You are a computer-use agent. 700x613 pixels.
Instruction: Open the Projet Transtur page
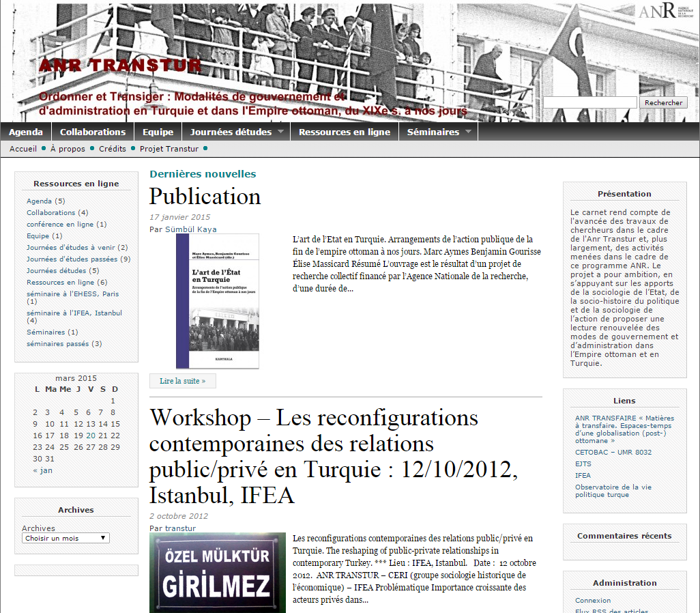pyautogui.click(x=169, y=149)
